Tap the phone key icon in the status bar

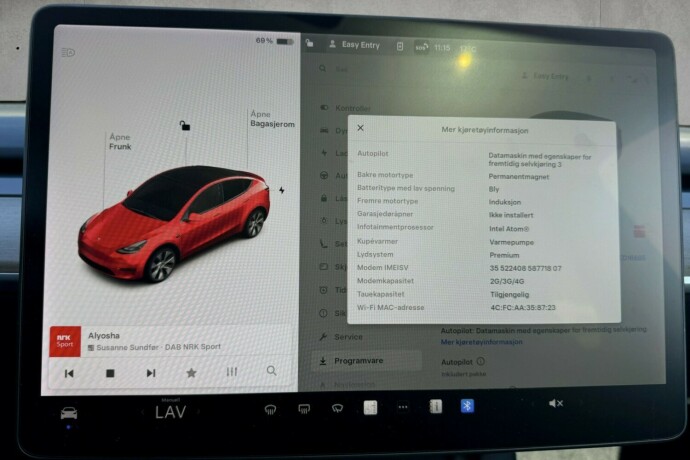tap(400, 46)
